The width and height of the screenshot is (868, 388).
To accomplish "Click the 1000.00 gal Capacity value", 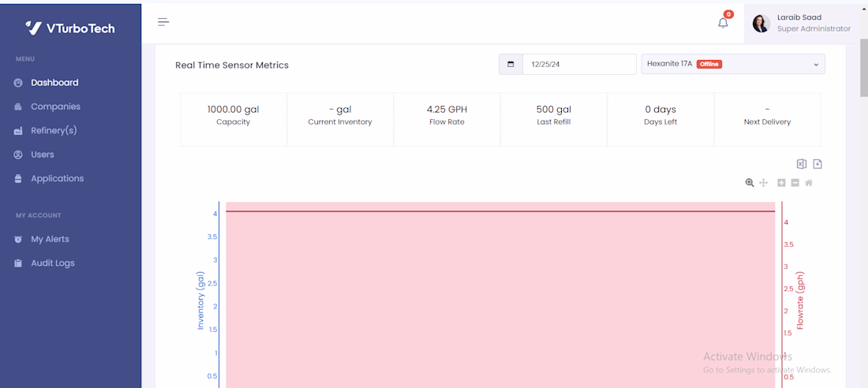I will click(x=233, y=110).
